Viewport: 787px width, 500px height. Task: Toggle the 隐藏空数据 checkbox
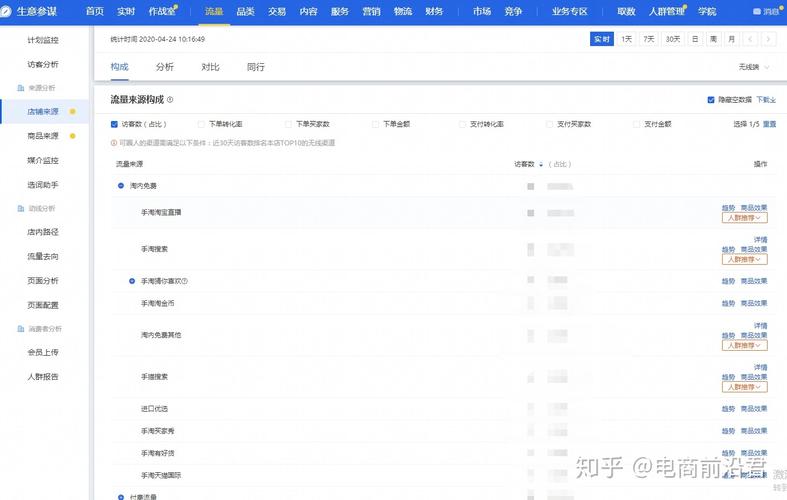[x=711, y=100]
